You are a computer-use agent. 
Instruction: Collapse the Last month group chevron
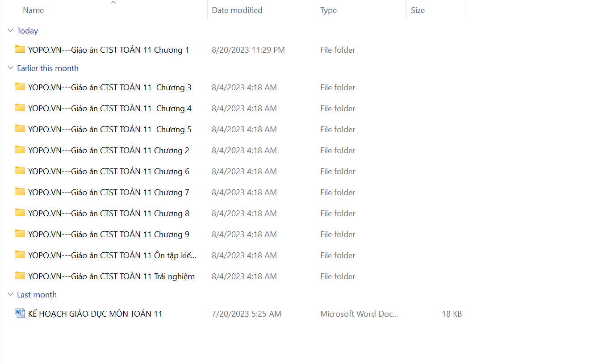point(10,295)
